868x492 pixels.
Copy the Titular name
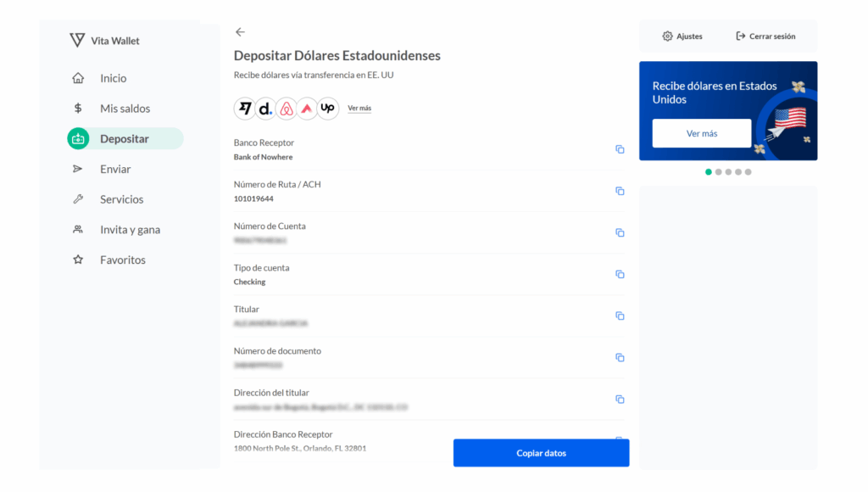620,316
